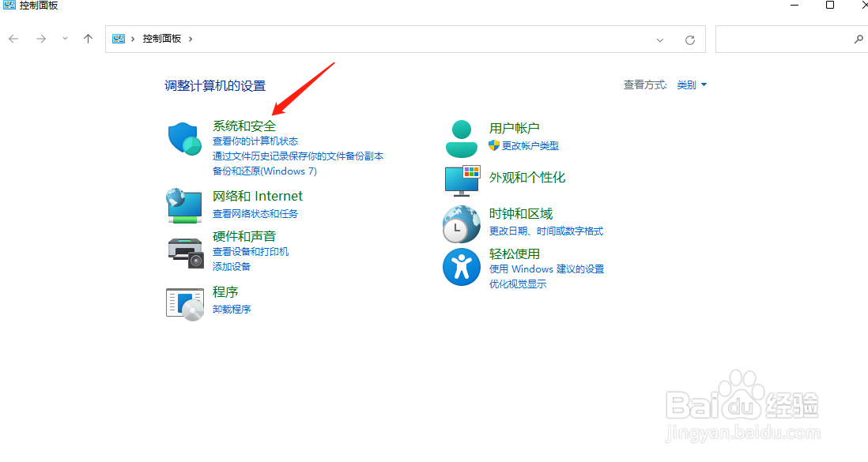Expand the chevron after 控制面板 in the address bar
The image size is (868, 462).
click(191, 39)
